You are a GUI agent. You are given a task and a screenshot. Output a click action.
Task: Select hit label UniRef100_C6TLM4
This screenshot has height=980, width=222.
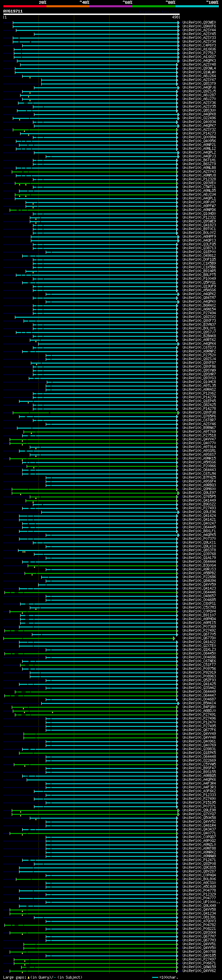point(199,473)
